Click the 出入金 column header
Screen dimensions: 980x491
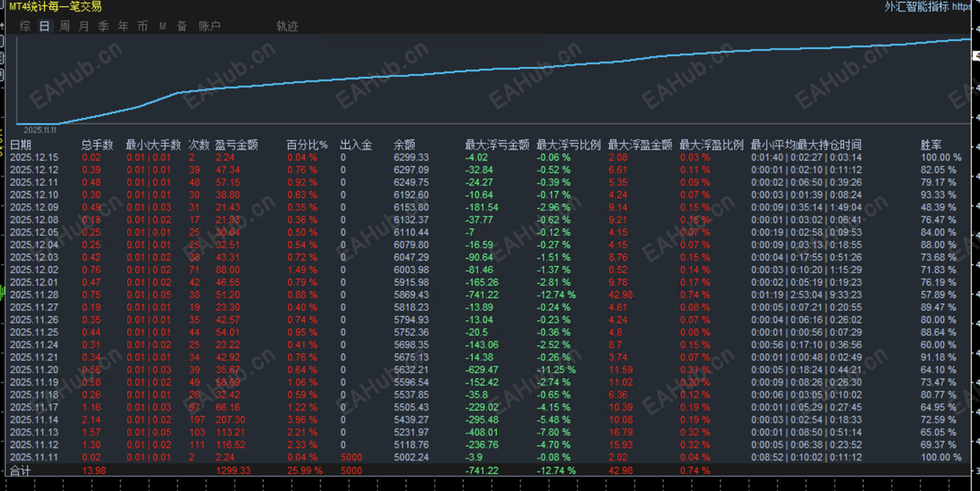tap(356, 145)
